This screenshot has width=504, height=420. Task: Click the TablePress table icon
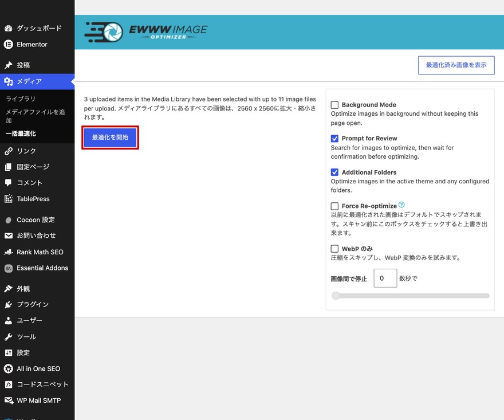tap(9, 199)
